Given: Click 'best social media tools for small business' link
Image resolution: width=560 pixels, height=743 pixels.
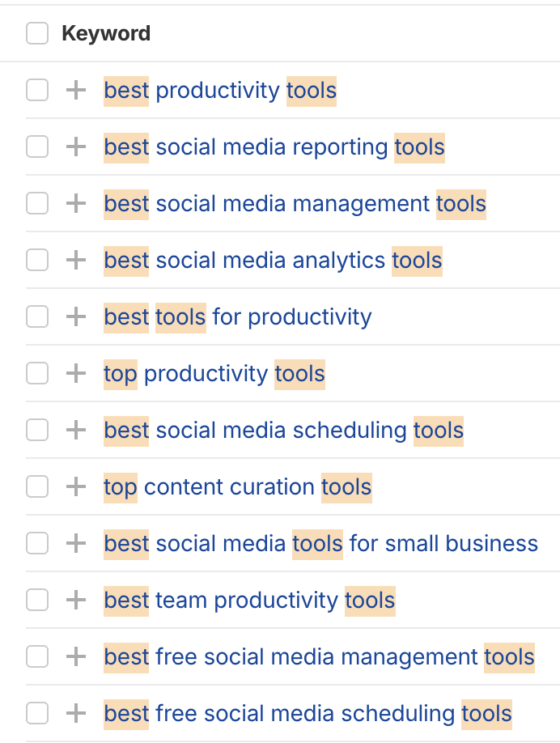Looking at the screenshot, I should [320, 543].
